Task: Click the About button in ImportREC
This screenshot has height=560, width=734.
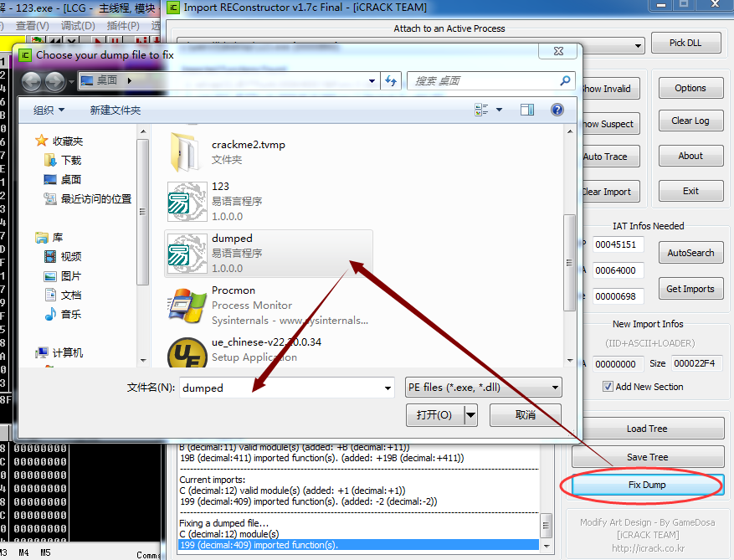Action: (690, 156)
